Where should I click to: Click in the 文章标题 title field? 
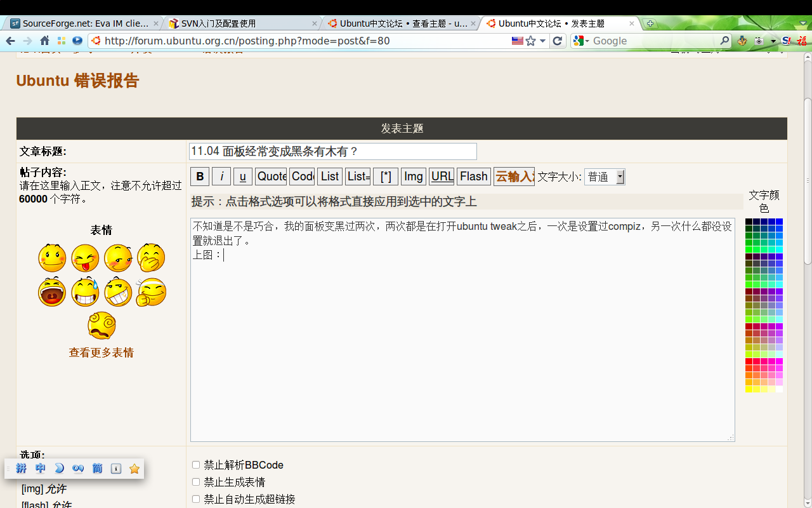[332, 151]
